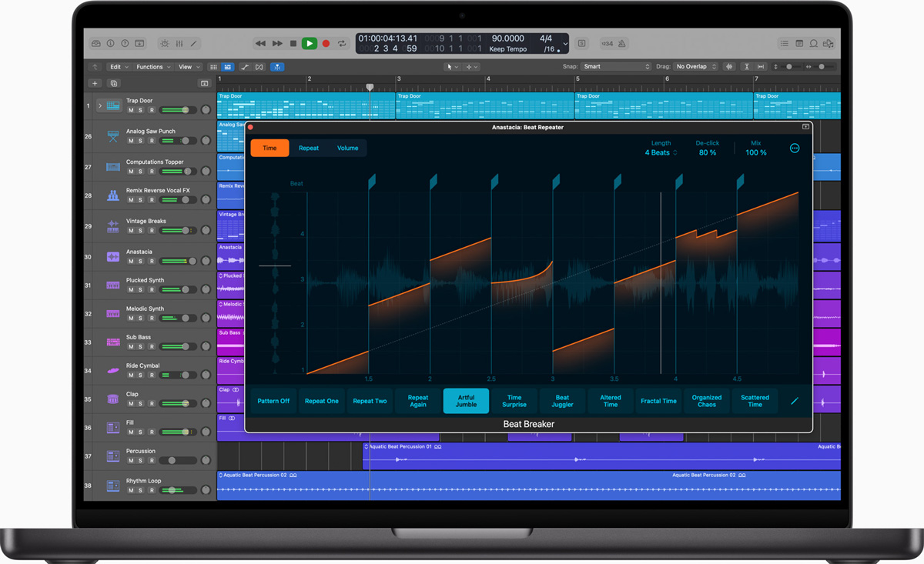Click the Remix Reverse Vocal FX icon
The height and width of the screenshot is (564, 924).
coord(113,195)
